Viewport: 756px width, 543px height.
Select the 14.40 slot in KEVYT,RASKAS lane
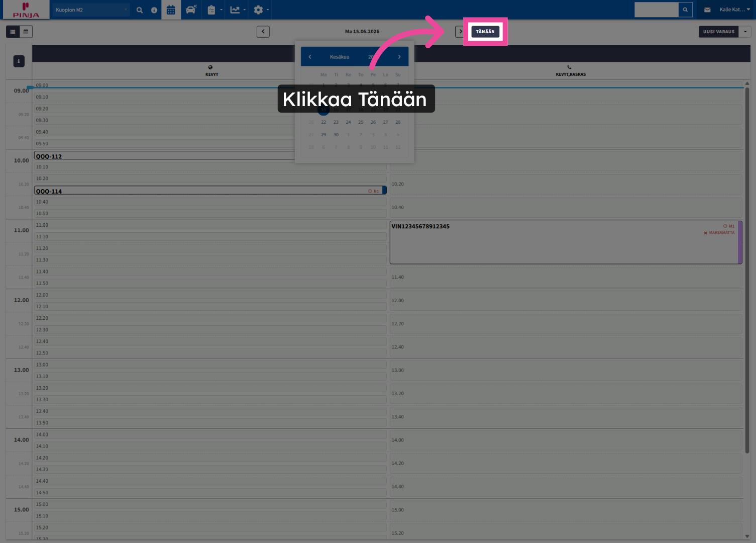click(x=566, y=487)
